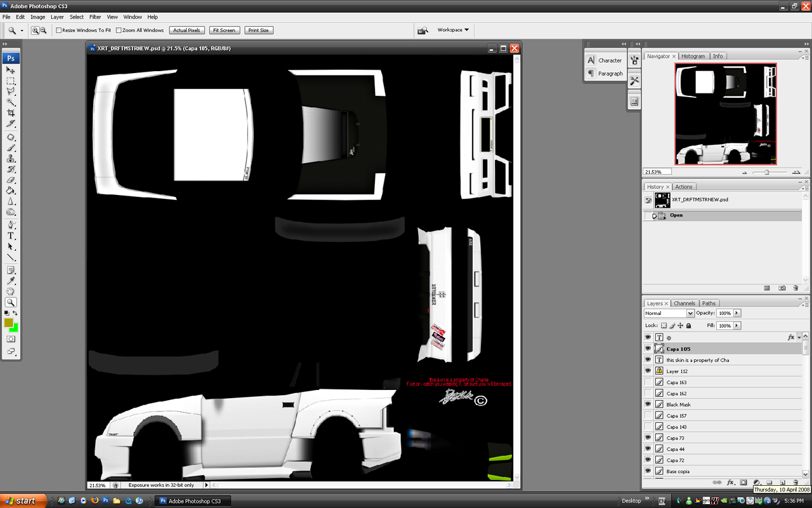
Task: Hide the Capa 105 layer
Action: click(648, 349)
